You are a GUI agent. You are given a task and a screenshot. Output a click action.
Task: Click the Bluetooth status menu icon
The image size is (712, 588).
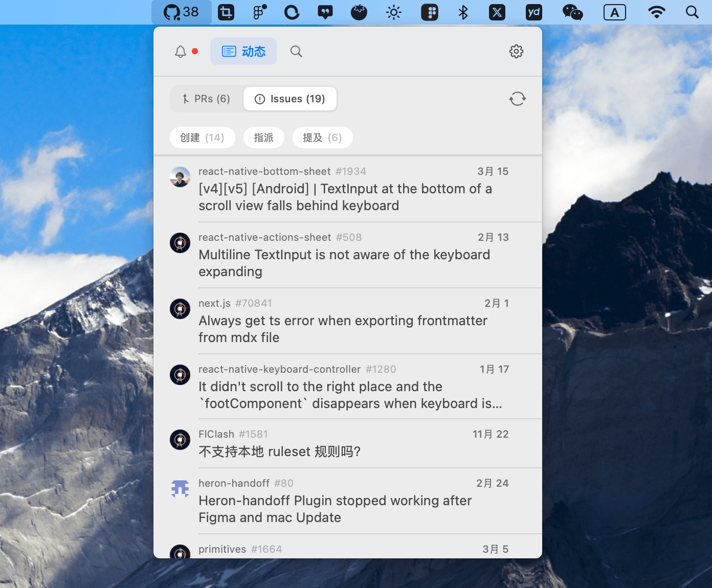(x=463, y=12)
